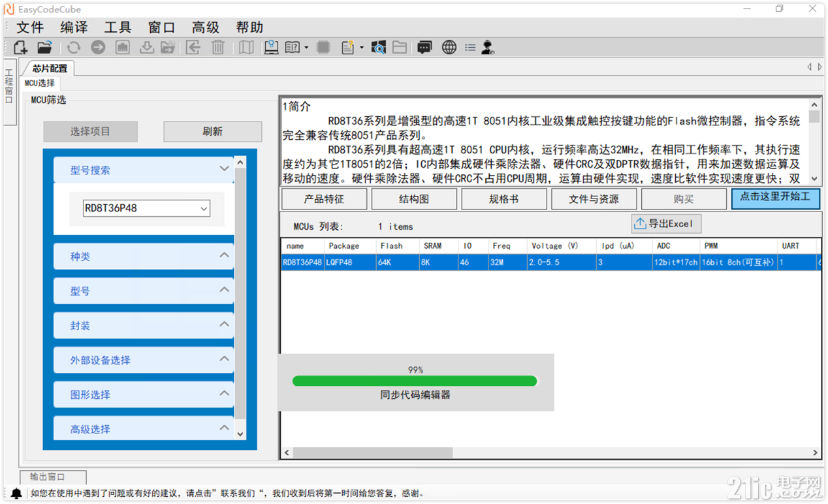Viewport: 828px width, 504px height.
Task: Click the 规格书 button
Action: click(x=504, y=199)
